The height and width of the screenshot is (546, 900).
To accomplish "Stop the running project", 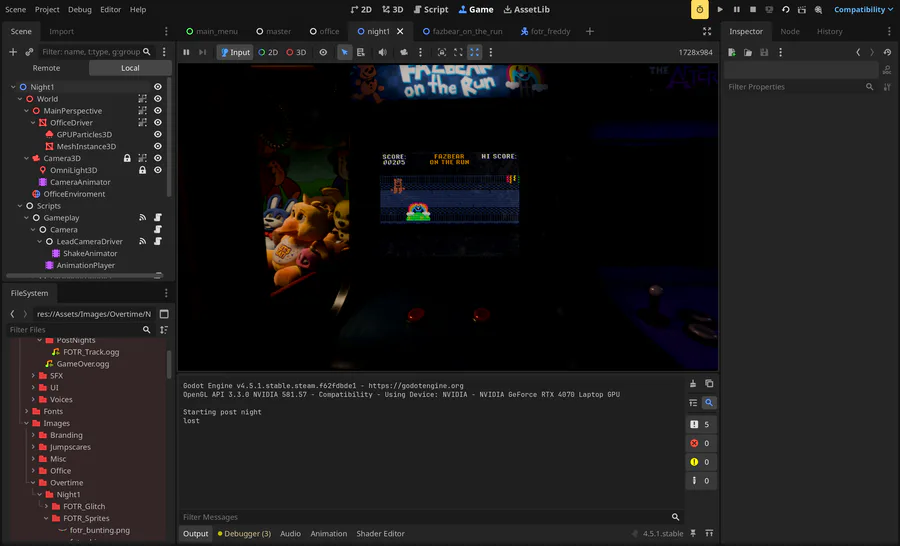I will pos(752,9).
